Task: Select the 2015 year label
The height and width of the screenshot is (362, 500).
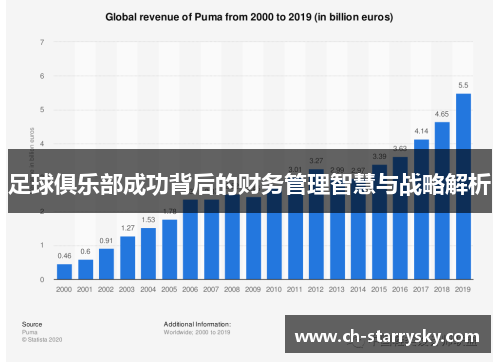Action: (x=379, y=289)
